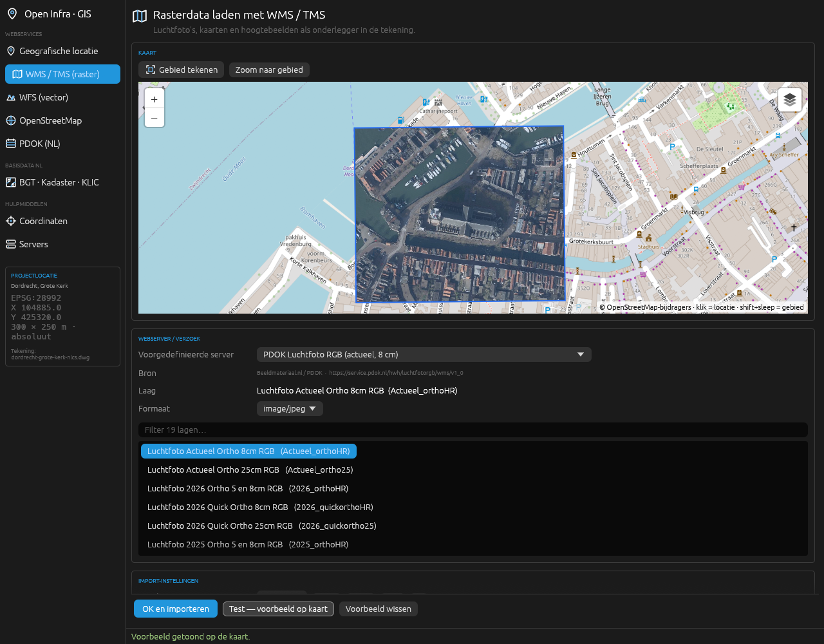Click status message Voorbeeld getoond op de kaart
The height and width of the screenshot is (644, 824).
click(191, 636)
